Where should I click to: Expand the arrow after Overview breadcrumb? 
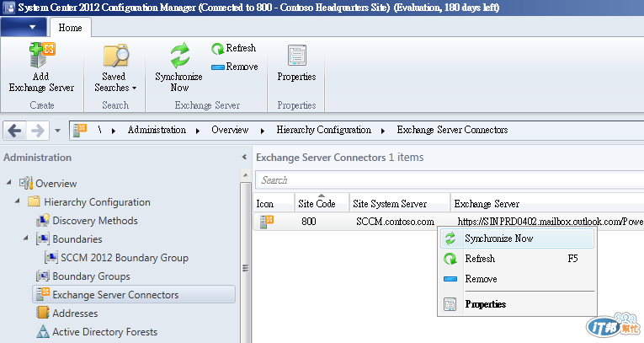263,131
